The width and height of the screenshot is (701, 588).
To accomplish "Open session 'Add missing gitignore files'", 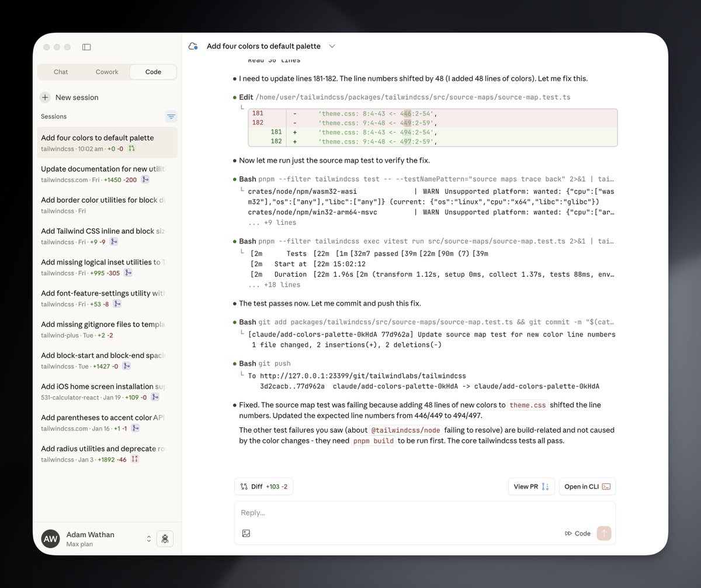I will click(107, 329).
